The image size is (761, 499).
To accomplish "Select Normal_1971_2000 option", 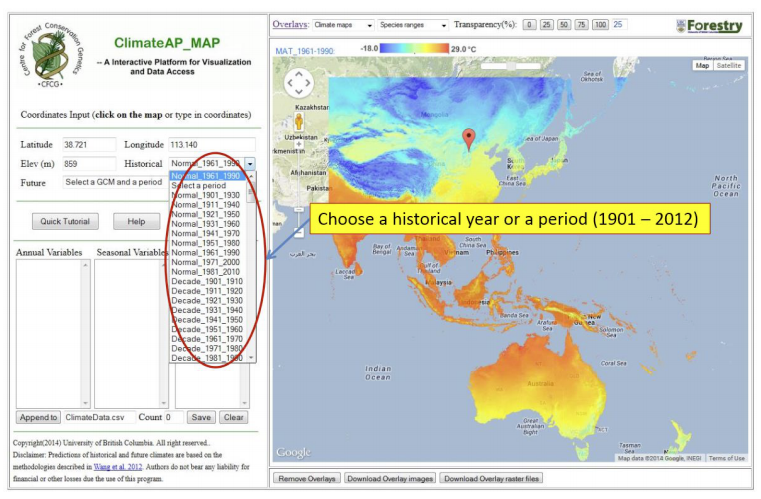I will point(206,262).
